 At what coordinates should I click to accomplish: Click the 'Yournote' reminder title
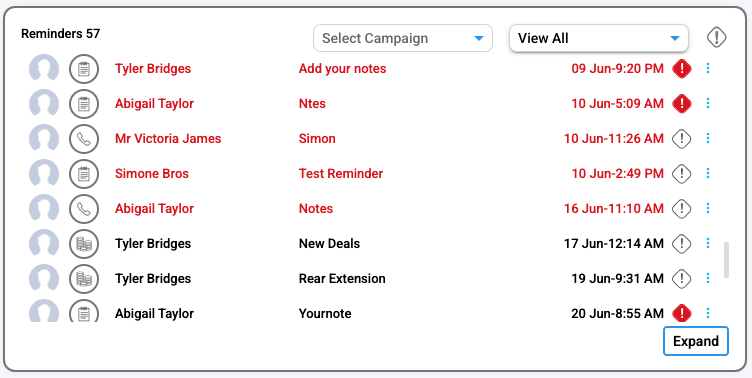[x=325, y=314]
